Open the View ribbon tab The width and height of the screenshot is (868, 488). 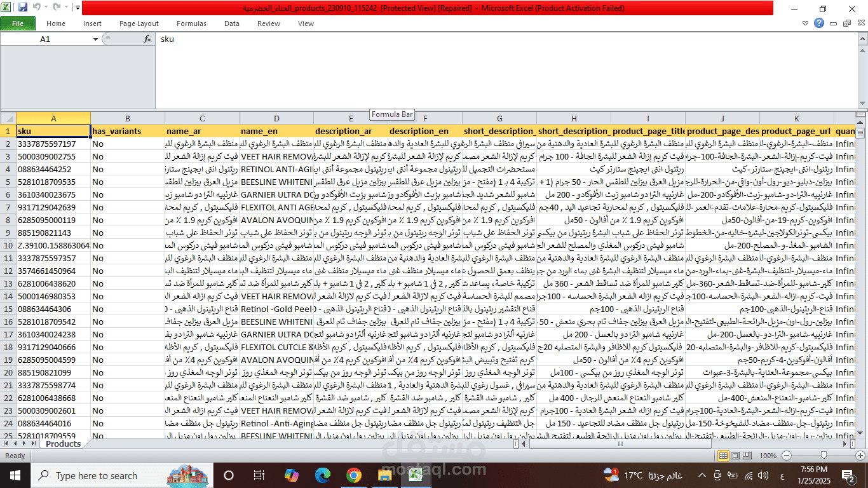306,24
